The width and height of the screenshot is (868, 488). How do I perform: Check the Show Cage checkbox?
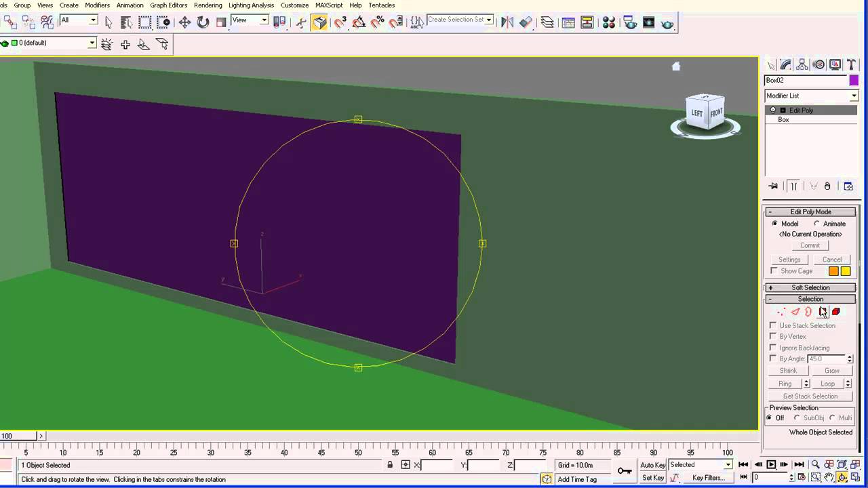774,271
